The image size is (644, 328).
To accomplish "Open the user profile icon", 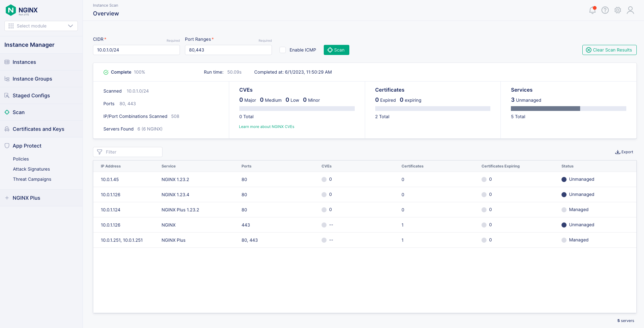I will pos(630,10).
